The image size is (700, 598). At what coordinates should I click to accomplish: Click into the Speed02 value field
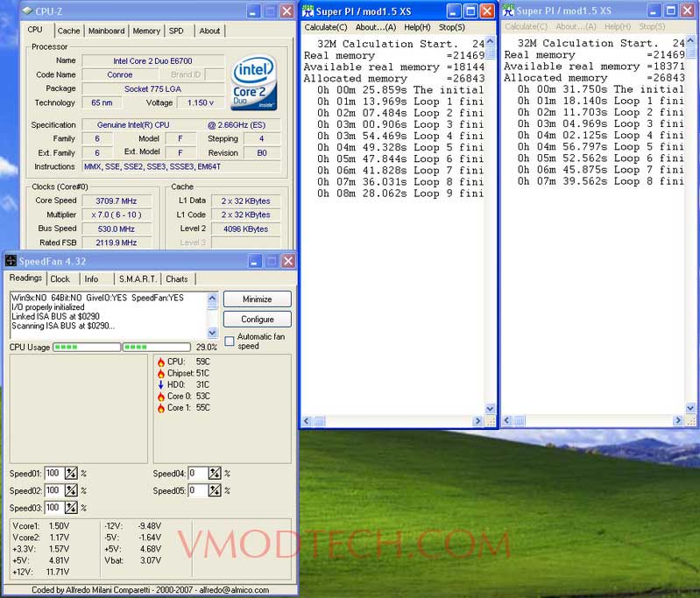coord(54,490)
